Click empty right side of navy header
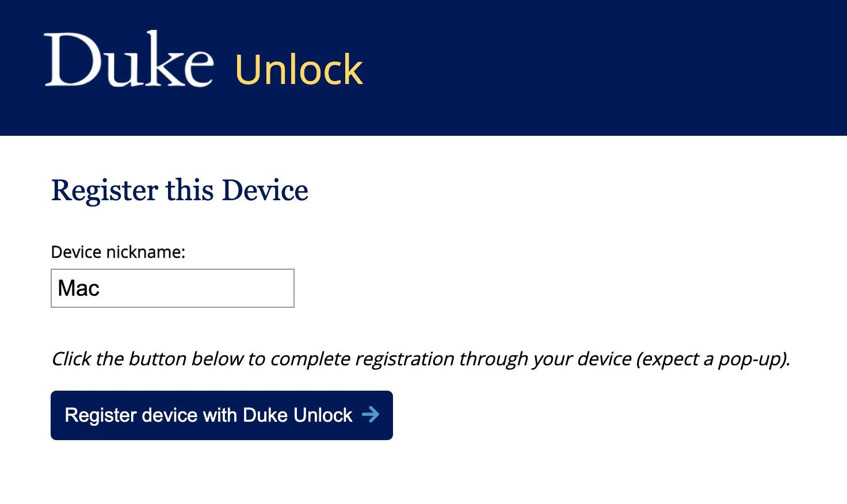Viewport: 847px width, 504px height. coord(633,68)
